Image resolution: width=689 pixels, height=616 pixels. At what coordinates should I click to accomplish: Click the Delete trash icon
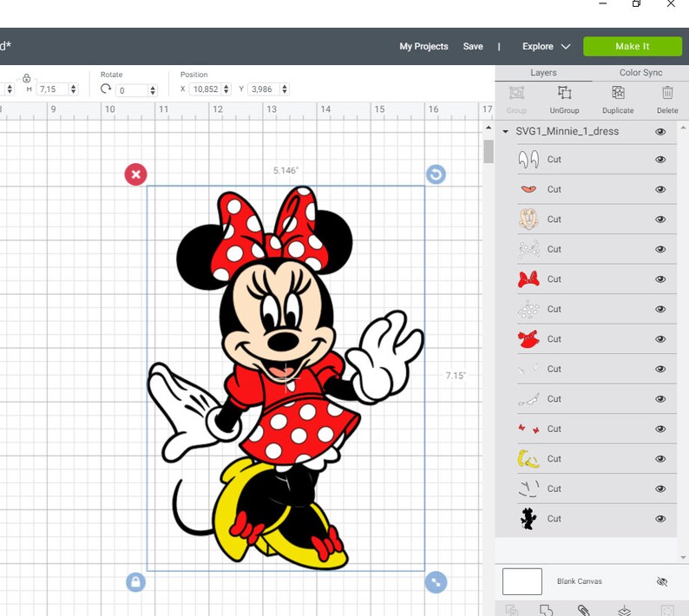coord(667,93)
